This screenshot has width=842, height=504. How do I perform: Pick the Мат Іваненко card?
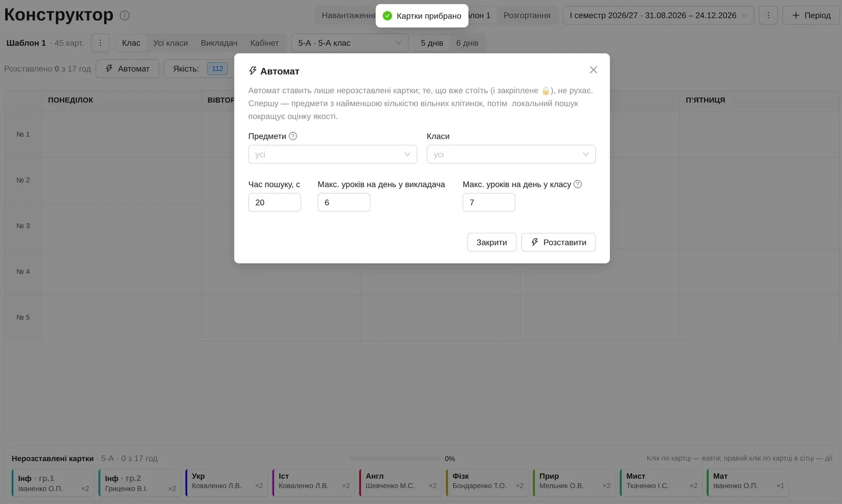[748, 483]
